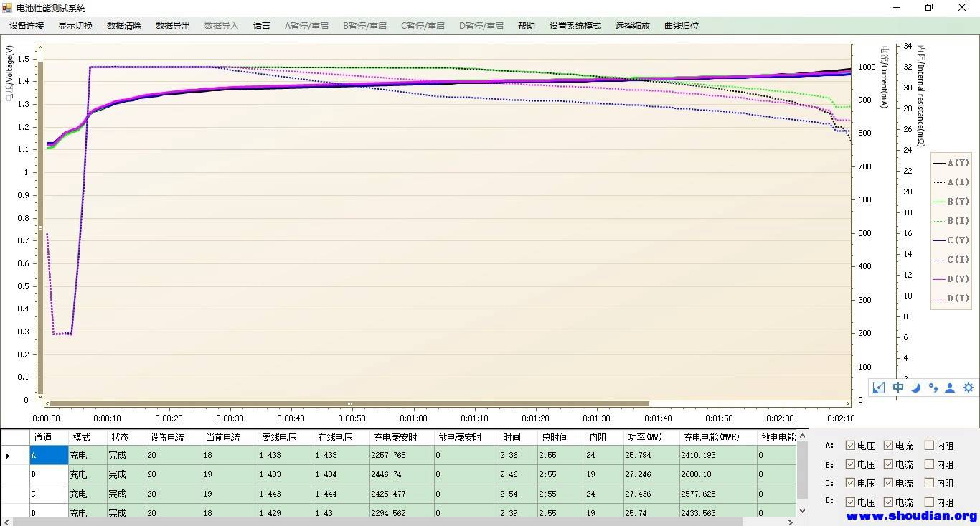Click the 内阻 column header
The width and height of the screenshot is (980, 526).
coord(604,437)
